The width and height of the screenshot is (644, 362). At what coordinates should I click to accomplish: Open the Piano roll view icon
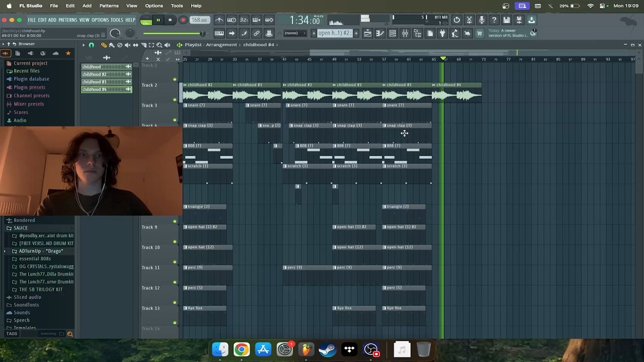click(x=380, y=33)
